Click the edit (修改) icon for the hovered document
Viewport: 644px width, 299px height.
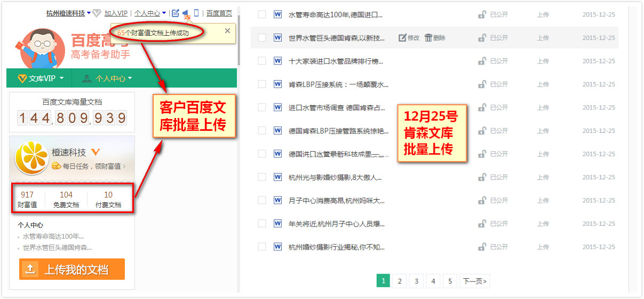(x=403, y=38)
